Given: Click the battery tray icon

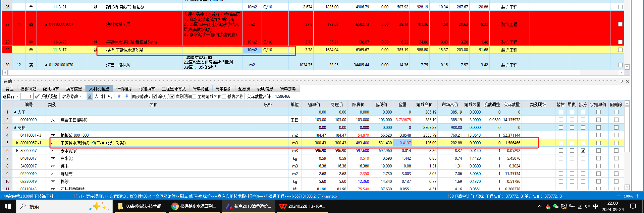Looking at the screenshot, I should [572, 206].
